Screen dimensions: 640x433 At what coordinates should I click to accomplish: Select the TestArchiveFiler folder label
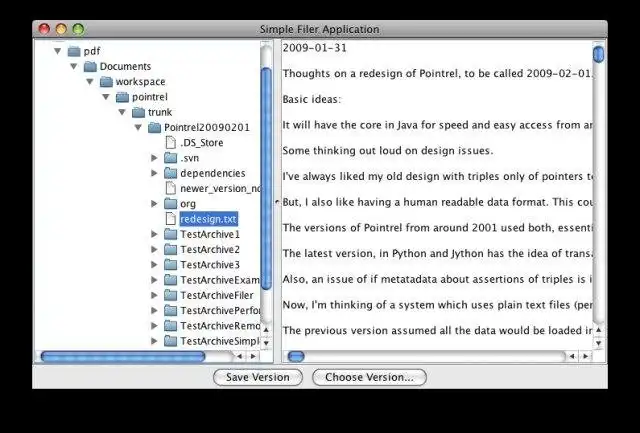pyautogui.click(x=217, y=295)
